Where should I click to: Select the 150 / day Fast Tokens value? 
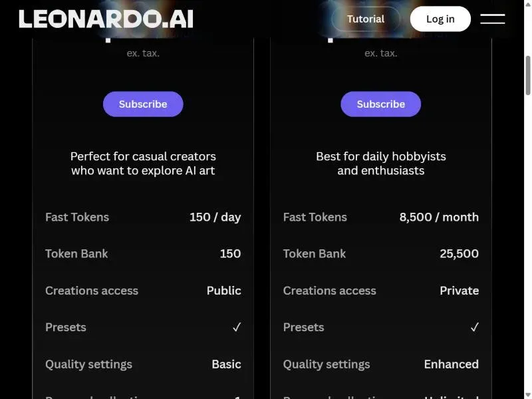coord(215,217)
